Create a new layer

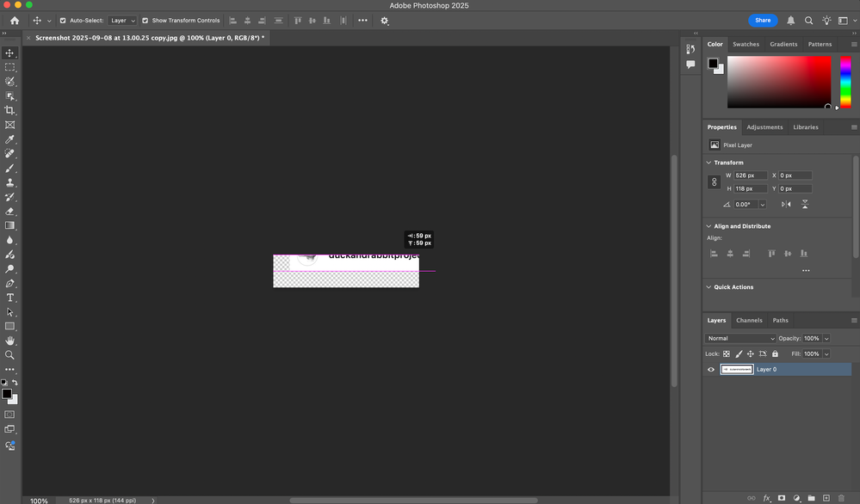click(826, 498)
